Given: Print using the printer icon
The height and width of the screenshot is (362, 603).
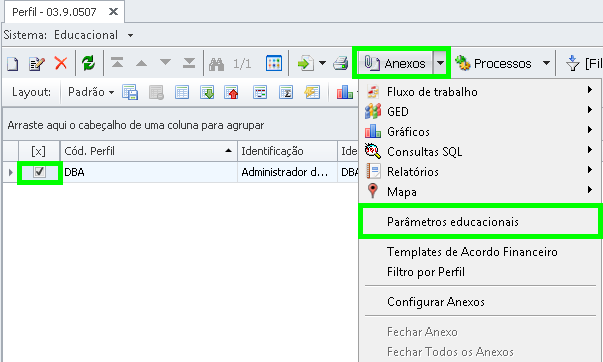Looking at the screenshot, I should (340, 63).
